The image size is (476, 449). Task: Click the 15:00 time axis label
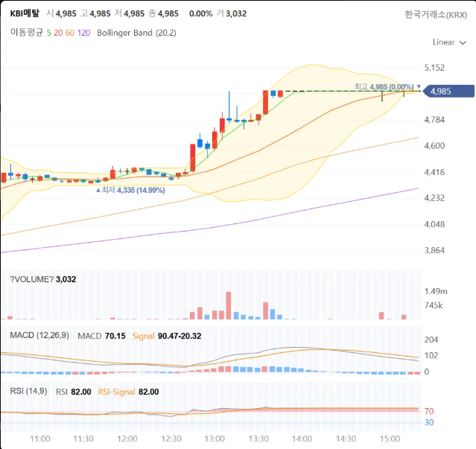click(390, 439)
